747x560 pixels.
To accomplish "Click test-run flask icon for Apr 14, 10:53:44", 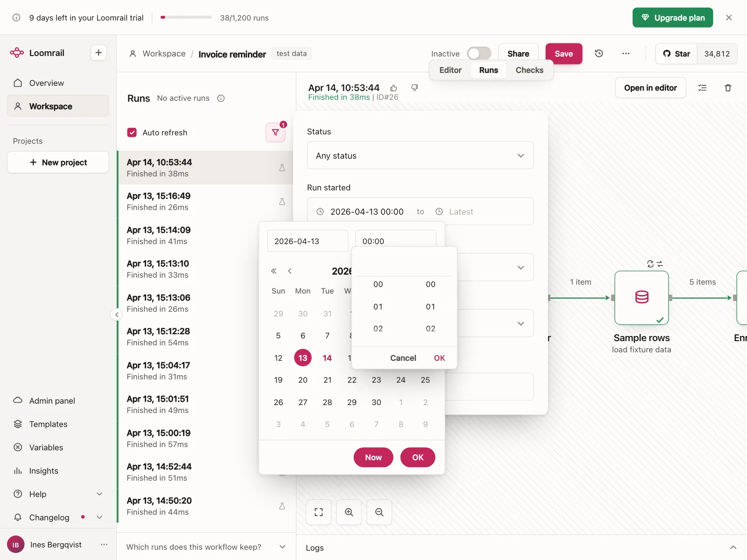I will pos(282,168).
